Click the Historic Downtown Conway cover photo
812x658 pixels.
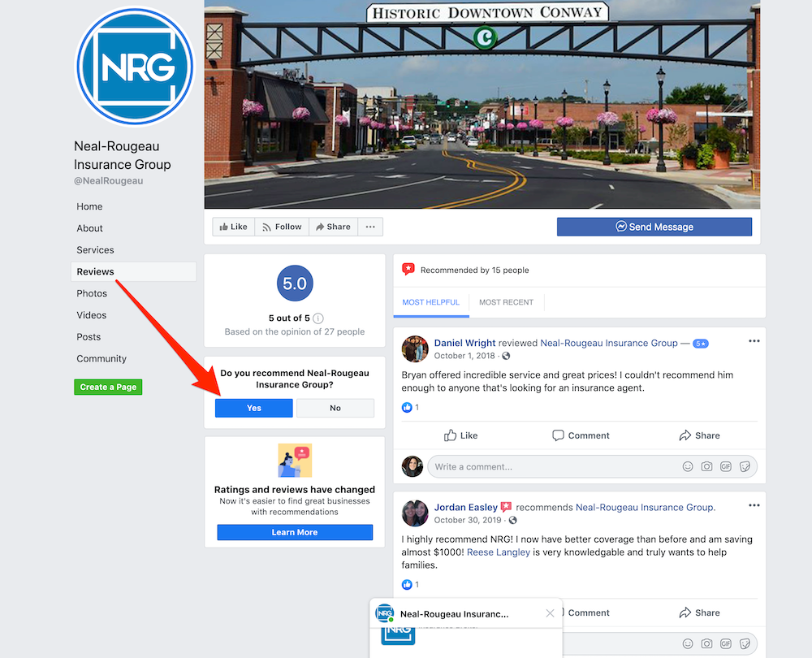click(482, 104)
